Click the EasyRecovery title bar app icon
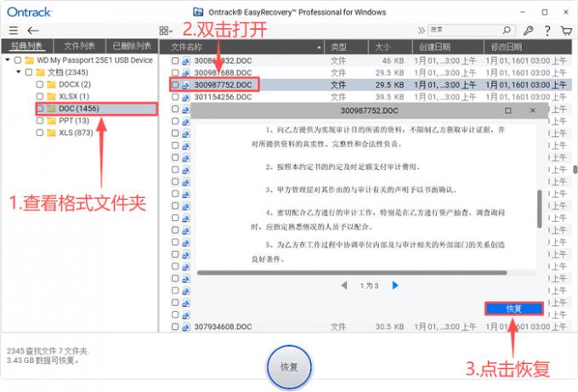Image resolution: width=578 pixels, height=392 pixels. coord(198,12)
